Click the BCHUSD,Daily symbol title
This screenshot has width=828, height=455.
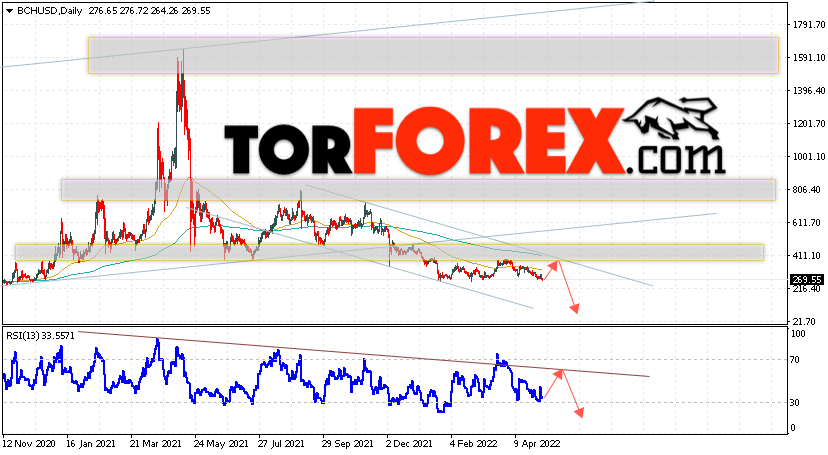coord(49,11)
